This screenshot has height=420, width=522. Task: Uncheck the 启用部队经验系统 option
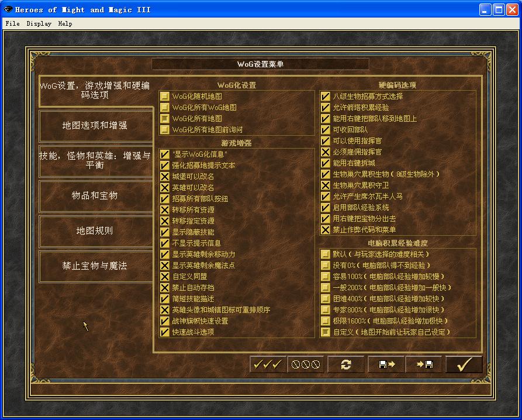[x=326, y=208]
